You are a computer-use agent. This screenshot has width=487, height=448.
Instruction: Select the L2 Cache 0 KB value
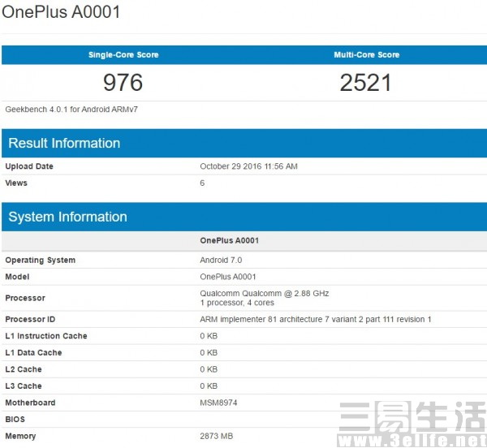[x=209, y=369]
